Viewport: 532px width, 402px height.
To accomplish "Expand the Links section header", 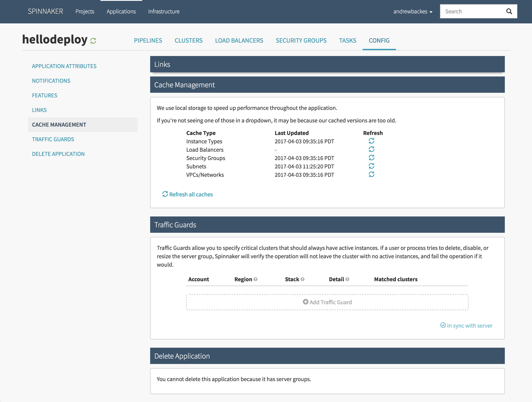I will [327, 64].
